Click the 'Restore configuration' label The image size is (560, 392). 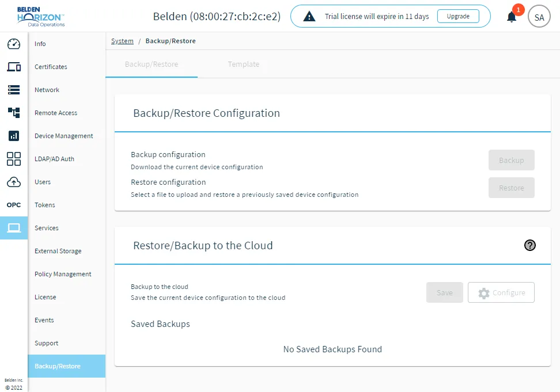(x=168, y=182)
